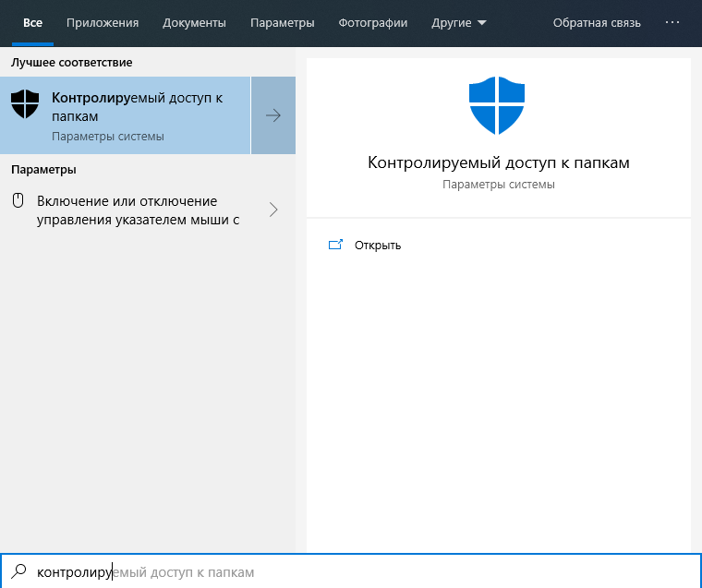702x588 pixels.
Task: Expand best match with the right arrow
Action: point(273,115)
